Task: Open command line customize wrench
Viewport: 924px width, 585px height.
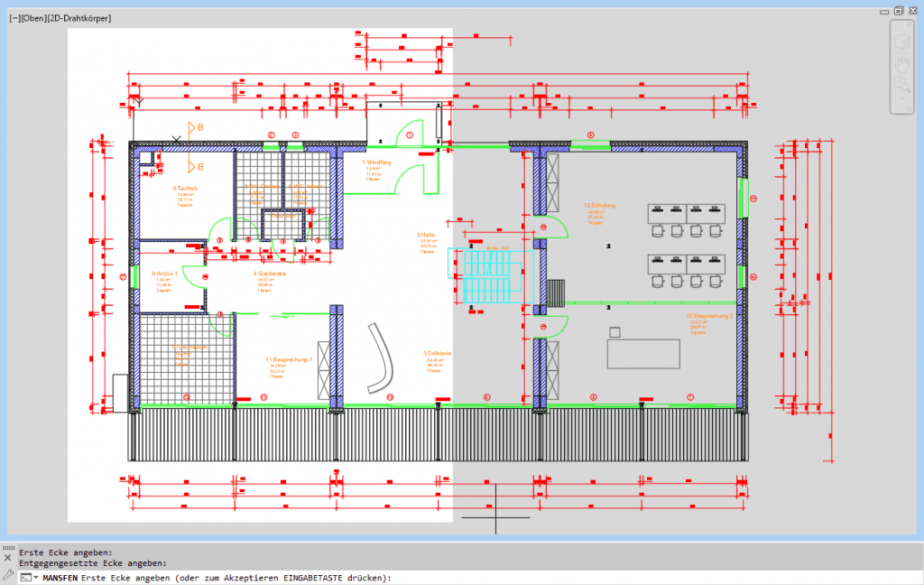Action: [8, 575]
